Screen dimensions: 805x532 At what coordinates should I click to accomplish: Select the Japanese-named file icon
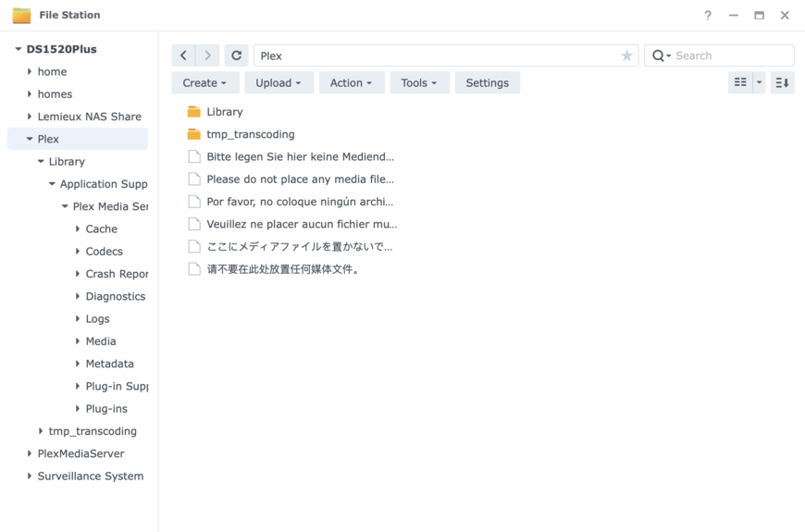[x=194, y=246]
